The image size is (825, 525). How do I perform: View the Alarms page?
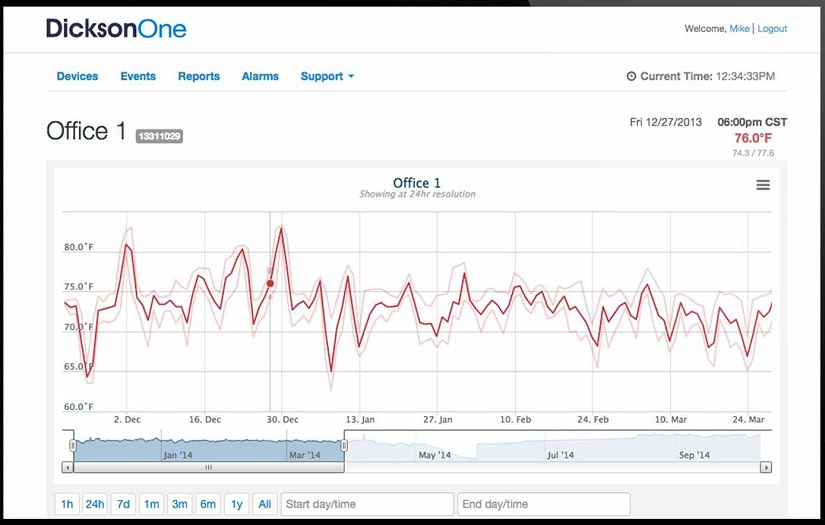(260, 76)
